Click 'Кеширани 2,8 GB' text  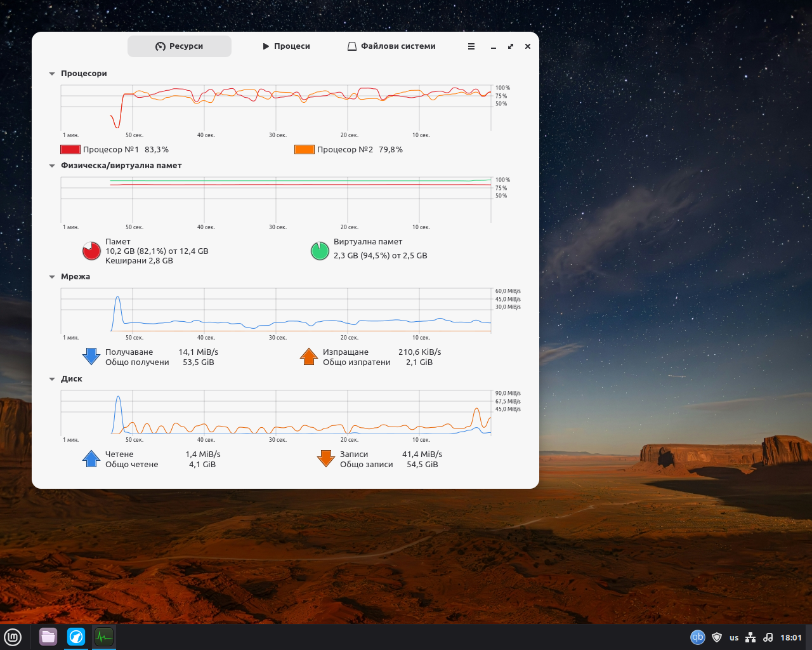[x=139, y=261]
